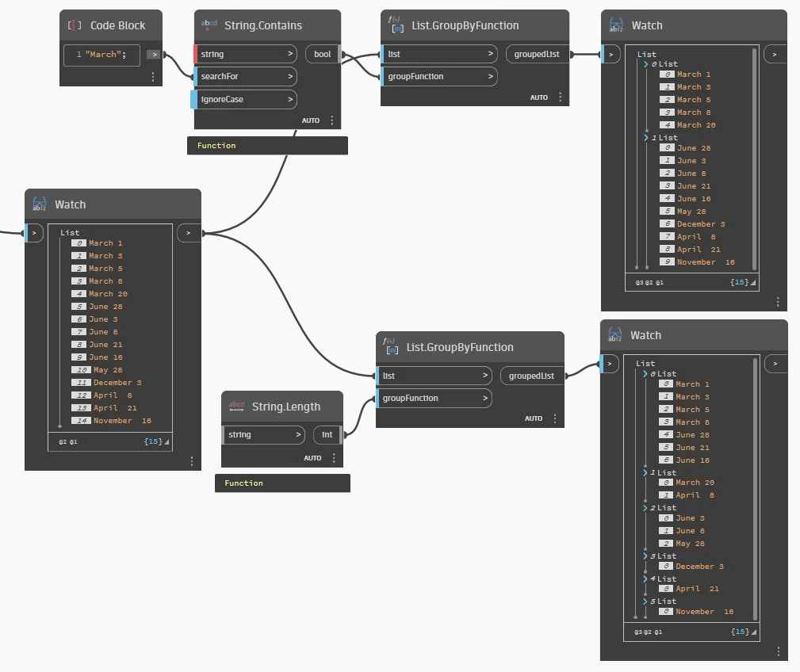Click the String.Contains node icon

pos(209,25)
